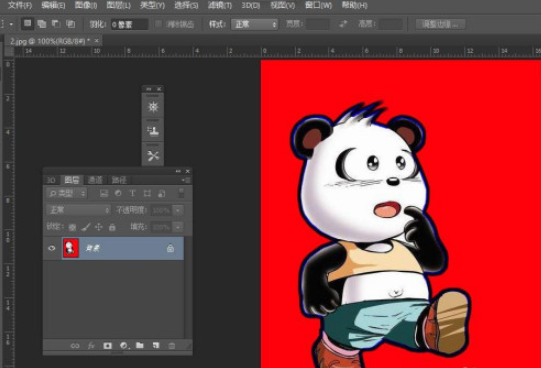Switch to the 3D panel tab

(51, 180)
